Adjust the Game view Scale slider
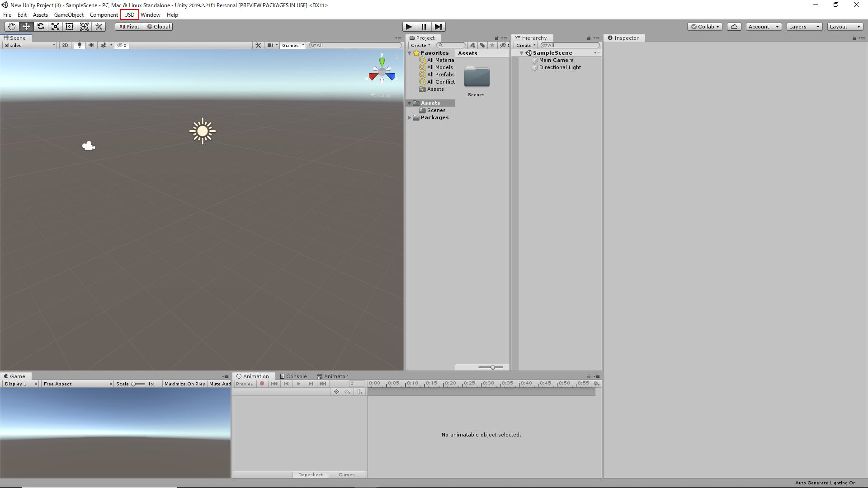Screen dimensions: 868x488 click(x=138, y=384)
